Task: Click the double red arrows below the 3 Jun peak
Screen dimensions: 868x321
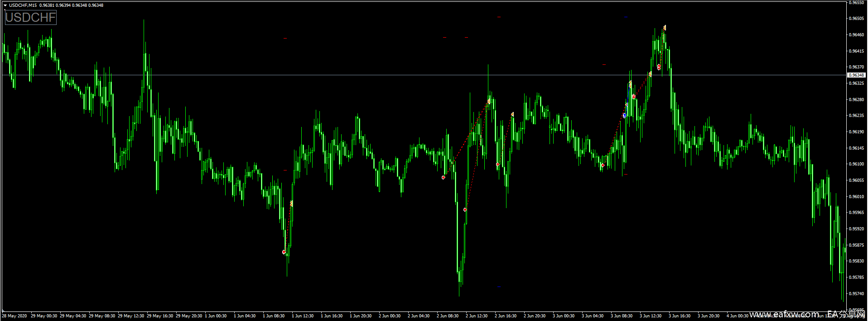Action: pyautogui.click(x=659, y=67)
